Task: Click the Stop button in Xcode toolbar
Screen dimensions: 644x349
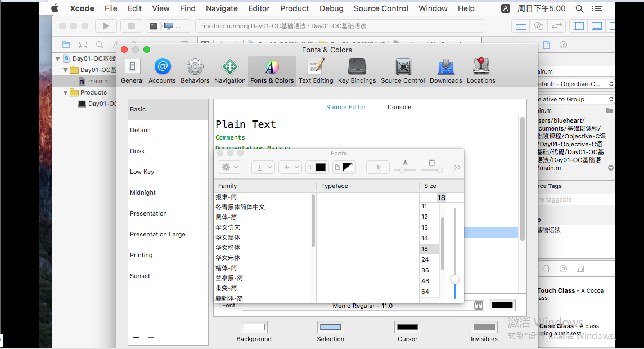Action: point(132,26)
